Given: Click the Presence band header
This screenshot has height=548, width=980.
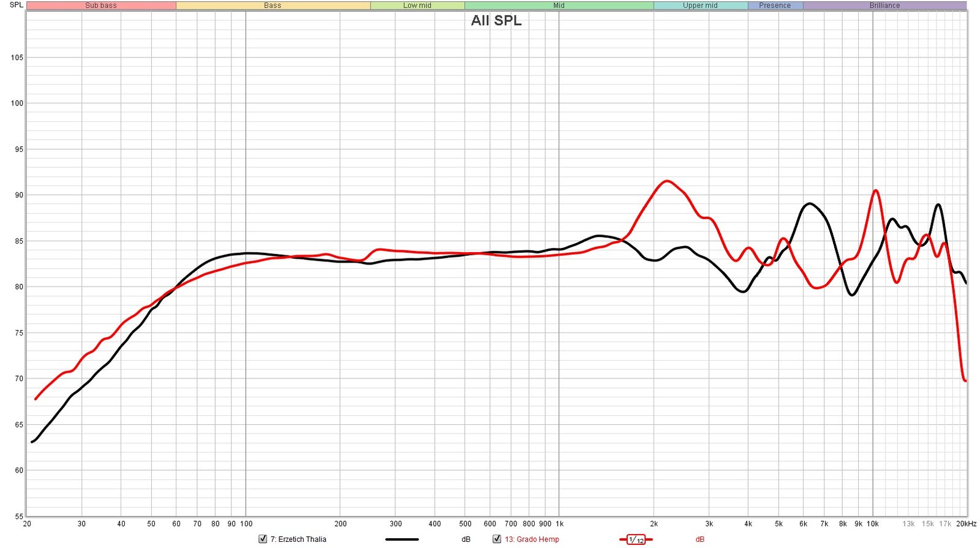Looking at the screenshot, I should tap(775, 6).
